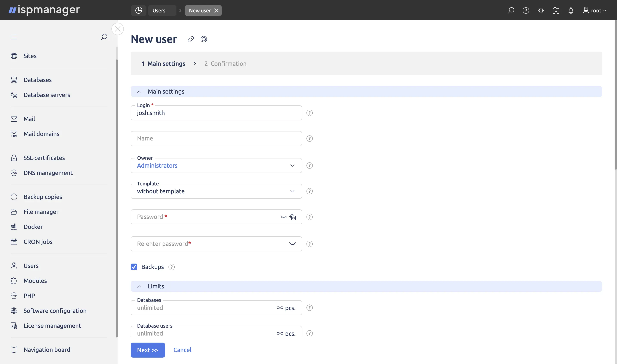The width and height of the screenshot is (617, 364).
Task: Open SSL-certificates section
Action: [x=44, y=158]
